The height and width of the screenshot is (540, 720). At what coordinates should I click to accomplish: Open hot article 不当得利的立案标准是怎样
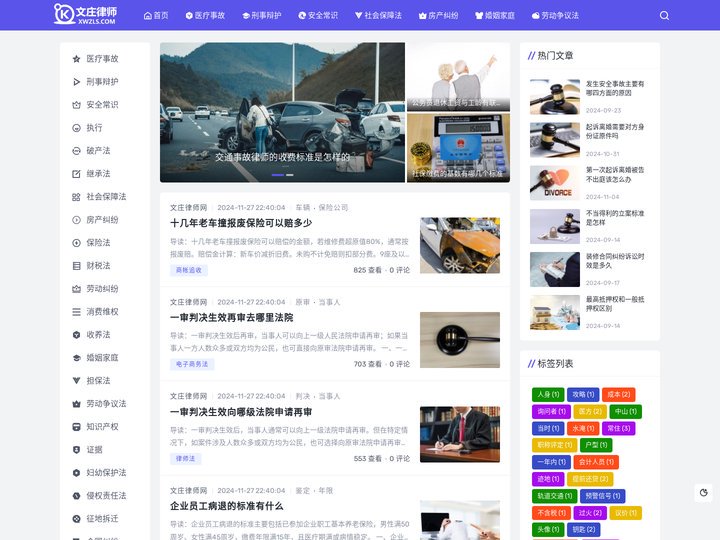click(615, 218)
